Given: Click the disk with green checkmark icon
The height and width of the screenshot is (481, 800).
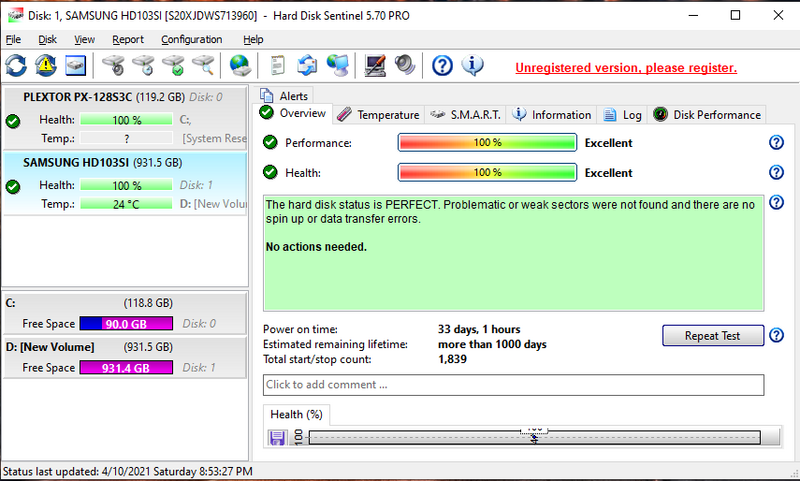Looking at the screenshot, I should [173, 66].
